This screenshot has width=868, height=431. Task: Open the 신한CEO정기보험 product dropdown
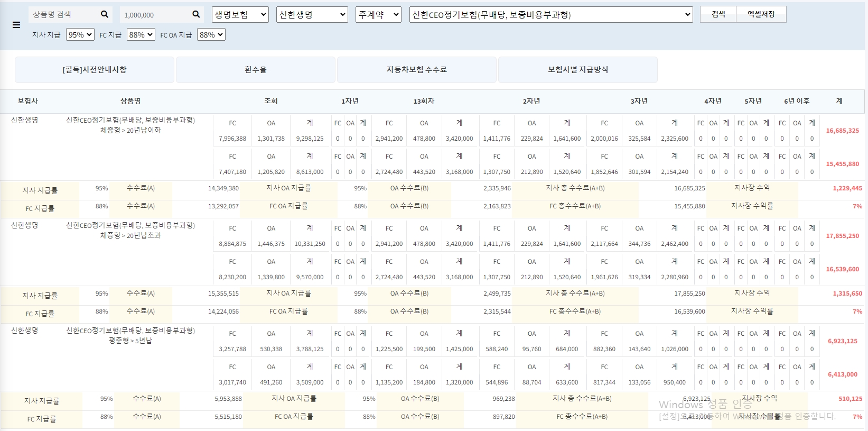pyautogui.click(x=551, y=14)
